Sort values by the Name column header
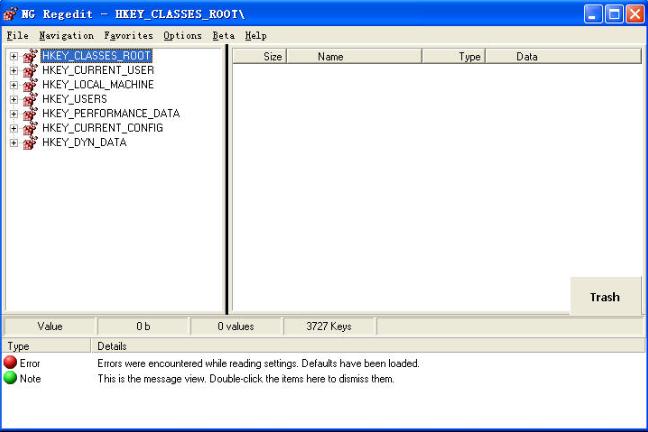 click(330, 57)
